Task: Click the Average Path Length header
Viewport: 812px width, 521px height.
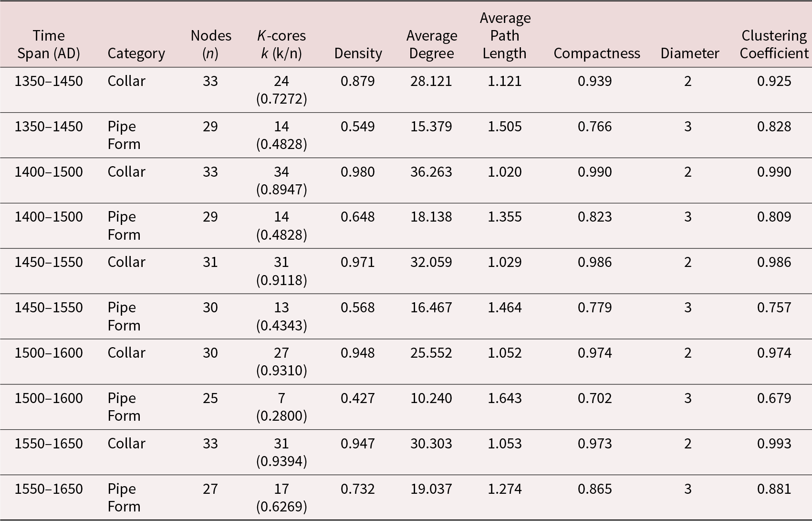Action: (505, 36)
